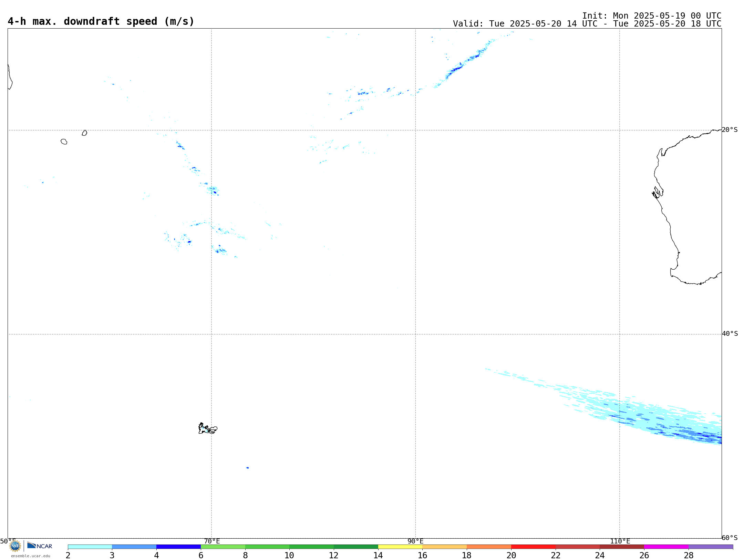Click the 20°S latitude label

pos(730,130)
